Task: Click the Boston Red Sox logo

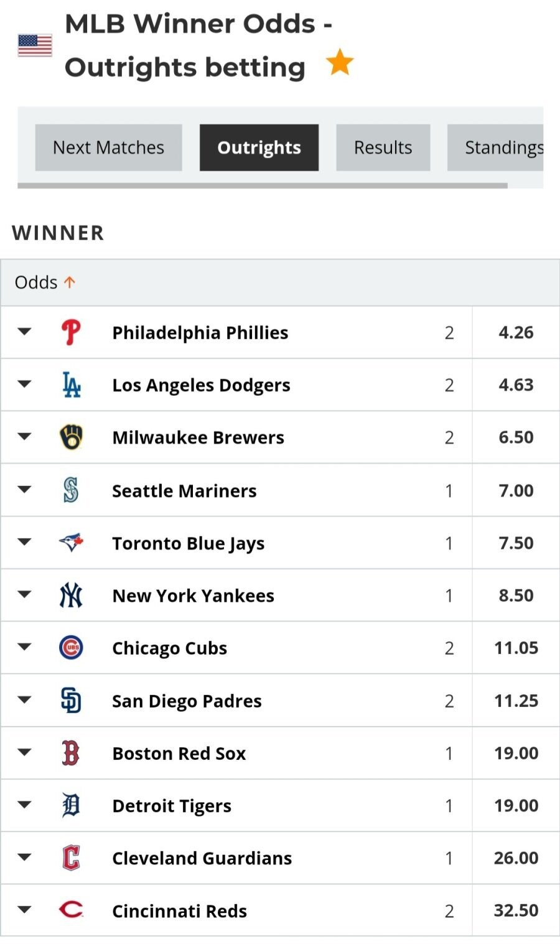Action: 71,753
